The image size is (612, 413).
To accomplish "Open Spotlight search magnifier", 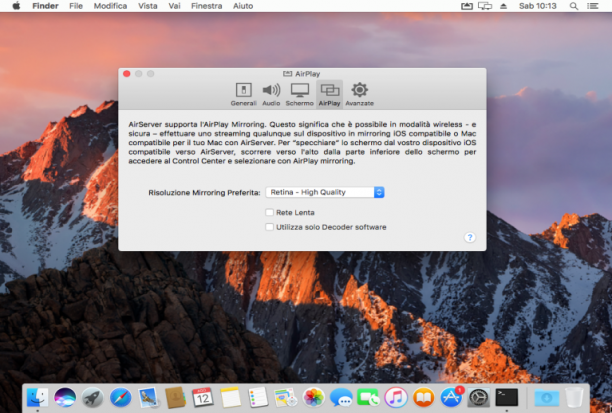I will click(574, 6).
